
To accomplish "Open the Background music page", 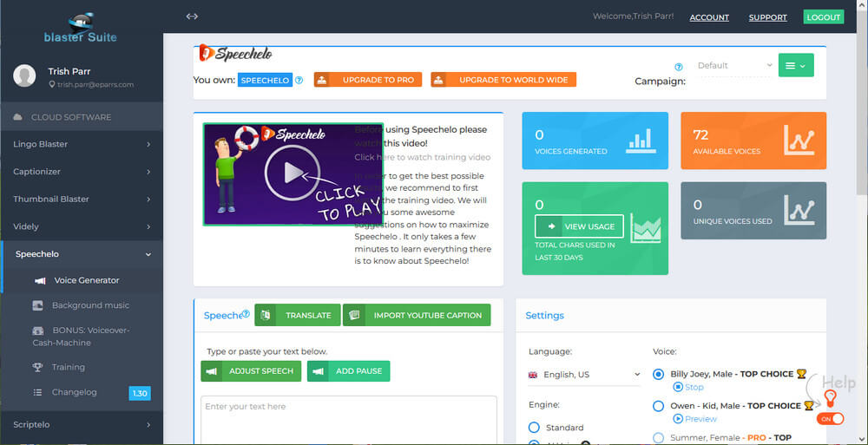I will tap(91, 305).
